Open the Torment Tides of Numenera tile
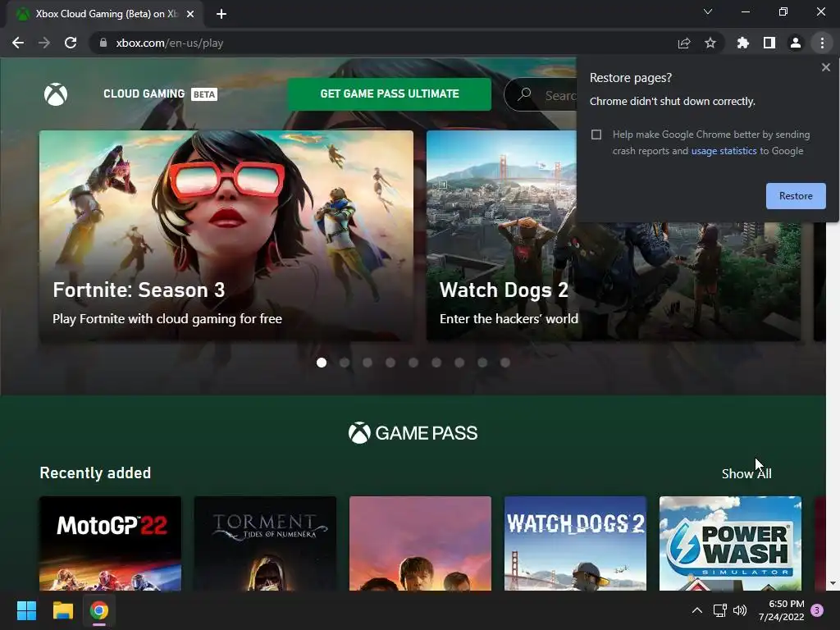Image resolution: width=840 pixels, height=630 pixels. pos(265,543)
